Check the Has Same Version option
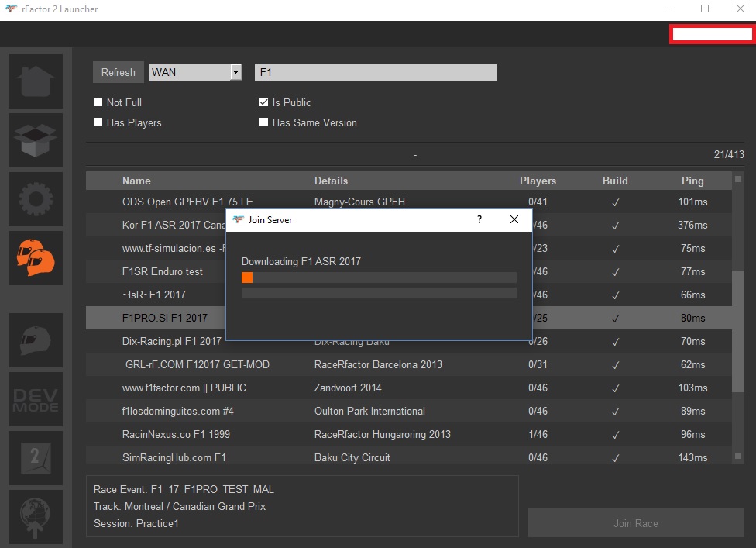The width and height of the screenshot is (756, 548). (264, 122)
